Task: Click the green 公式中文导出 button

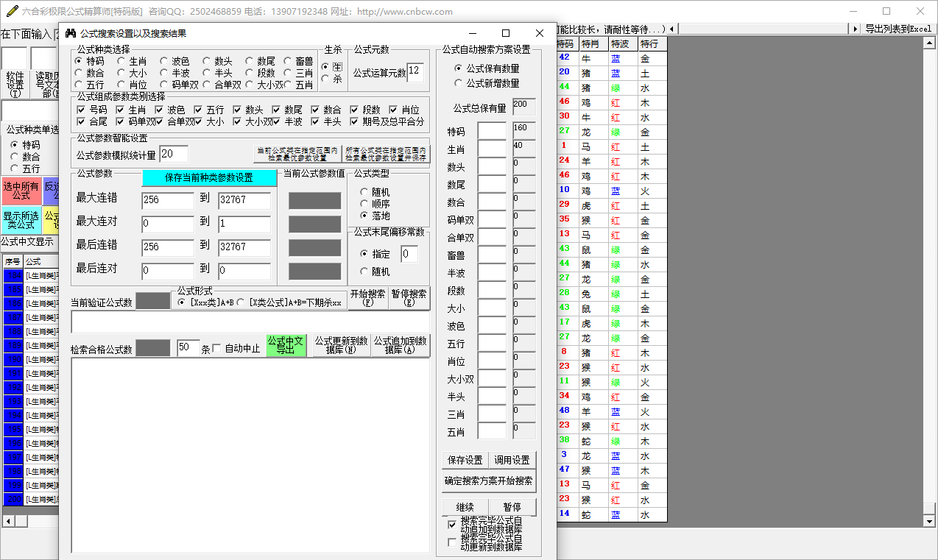Action: coord(285,345)
